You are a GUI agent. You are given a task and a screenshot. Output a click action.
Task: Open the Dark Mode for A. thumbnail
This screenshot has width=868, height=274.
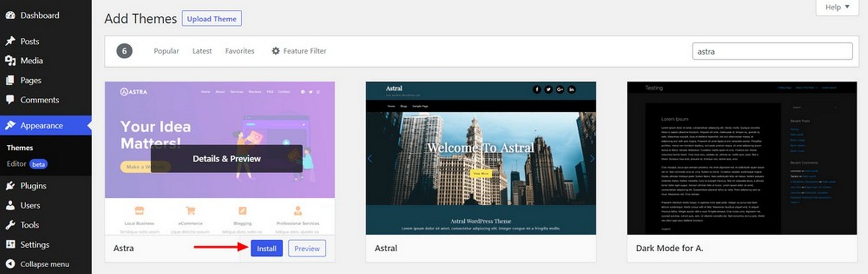(x=742, y=158)
